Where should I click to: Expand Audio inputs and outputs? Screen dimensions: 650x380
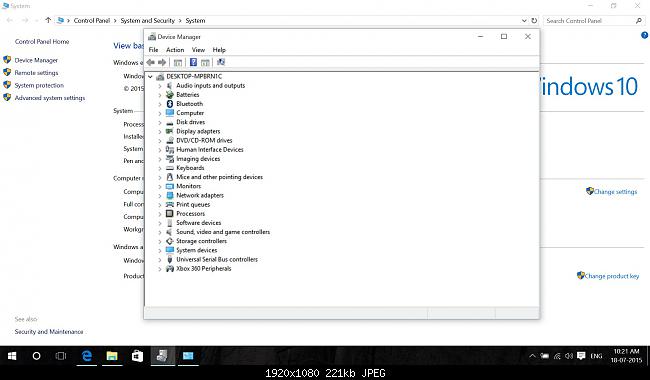160,86
